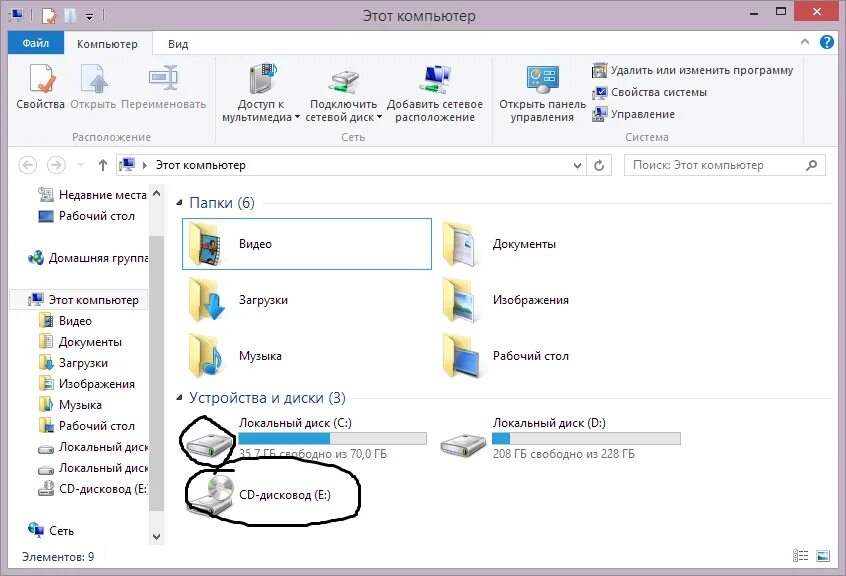Open Help with the question mark icon
The image size is (846, 576).
pyautogui.click(x=827, y=42)
